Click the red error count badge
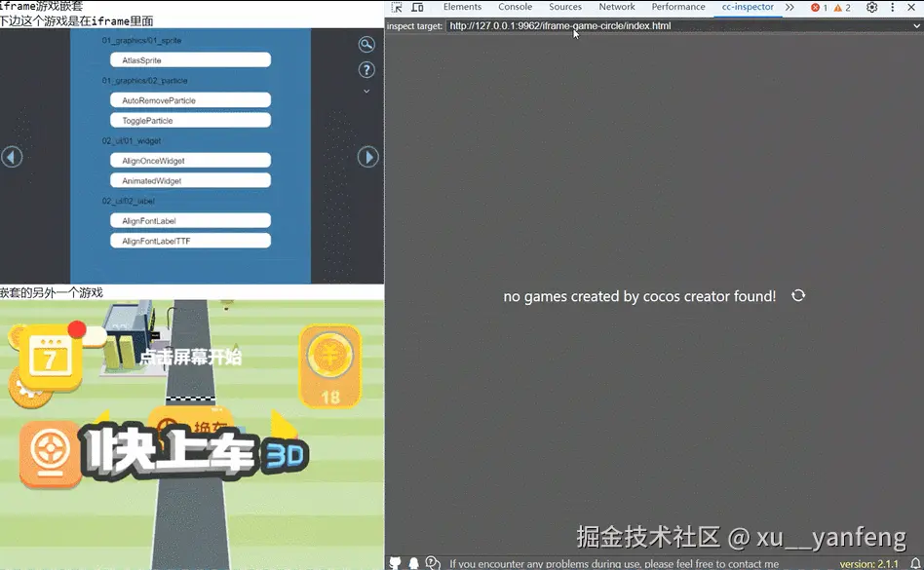 tap(819, 8)
